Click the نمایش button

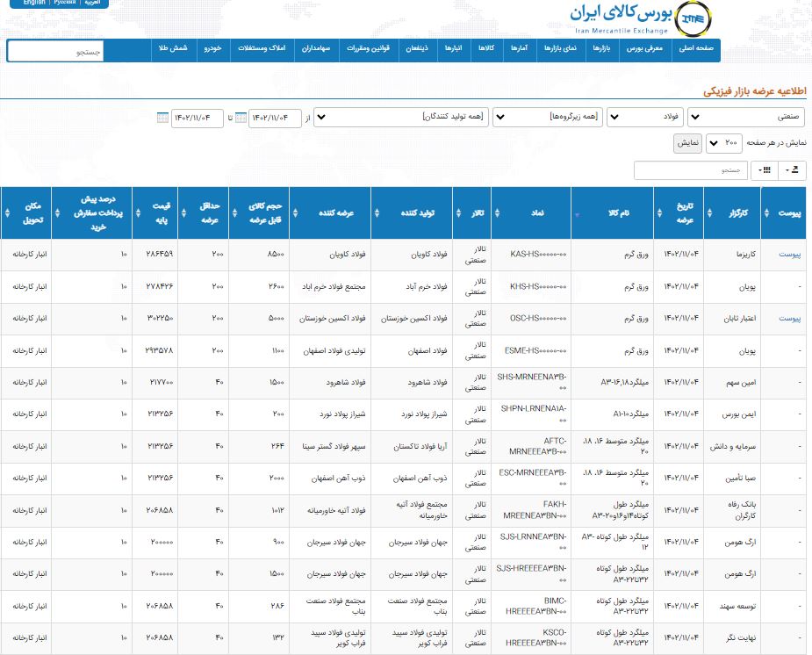click(687, 143)
